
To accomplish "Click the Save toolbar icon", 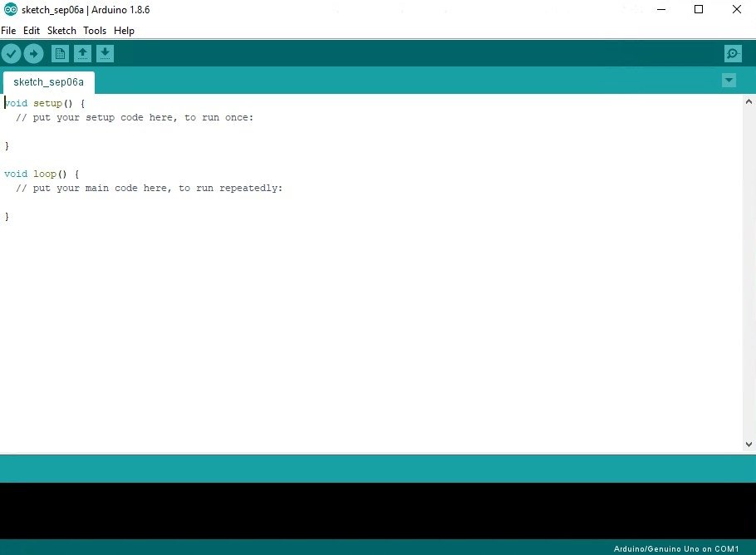I will point(105,53).
